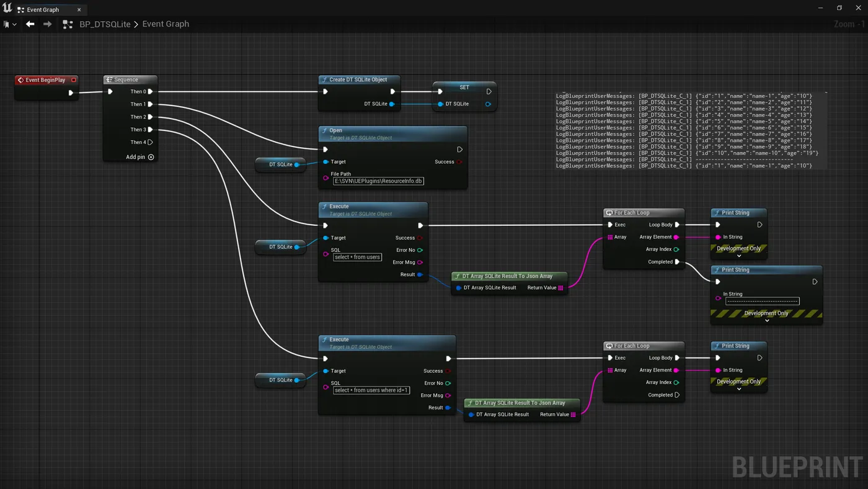Click the log line containing "name-7"
This screenshot has height=489, width=868.
(x=684, y=134)
